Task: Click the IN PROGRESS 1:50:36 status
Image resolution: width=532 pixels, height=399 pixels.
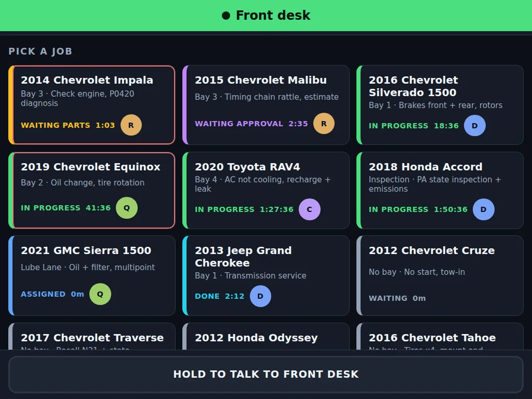Action: 418,209
